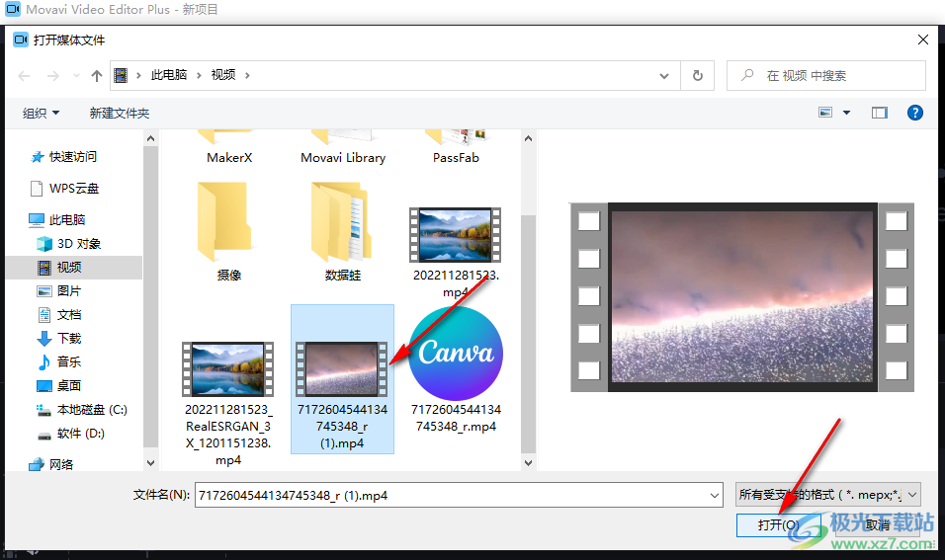Viewport: 945px width, 560px height.
Task: Close the 打开媒体文件 dialog
Action: [x=922, y=40]
